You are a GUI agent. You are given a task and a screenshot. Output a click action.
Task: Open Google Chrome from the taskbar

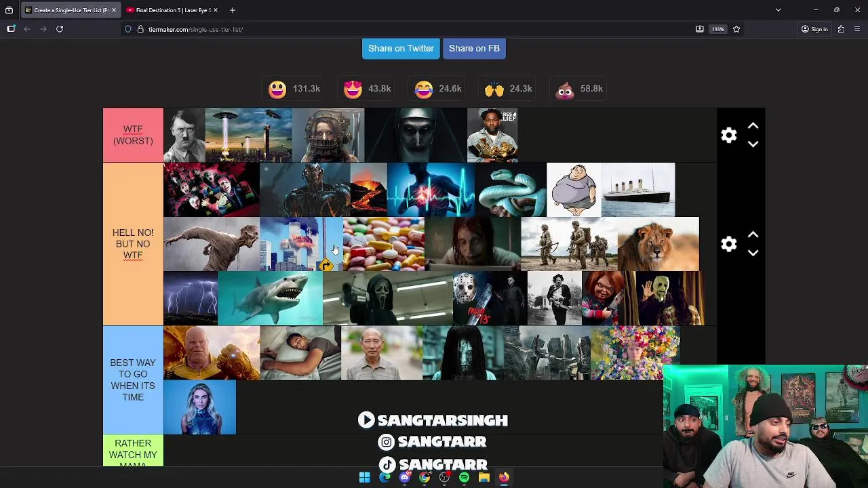point(425,477)
